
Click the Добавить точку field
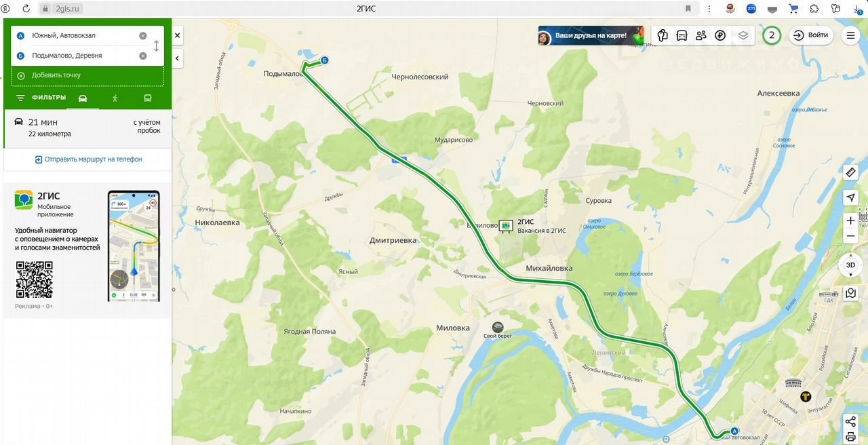87,75
